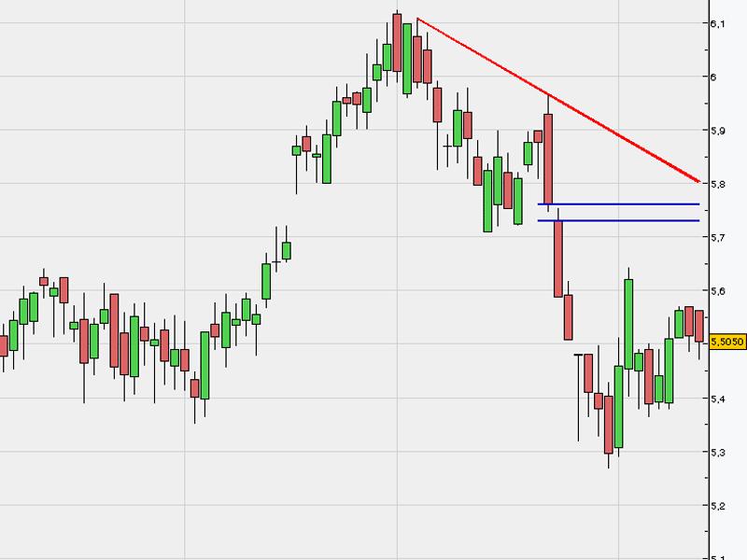Click the yellow 5,5050 current price label

[727, 343]
